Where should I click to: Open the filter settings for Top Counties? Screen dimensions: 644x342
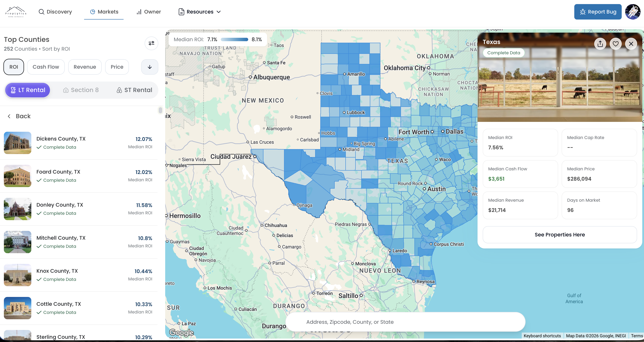coord(151,43)
